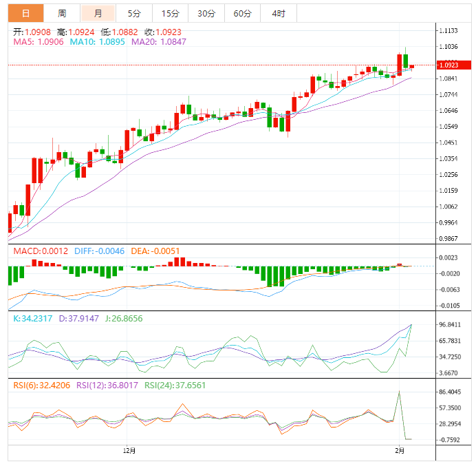Click the K:34.2317 indicator value
This screenshot has width=476, height=464.
pos(33,319)
